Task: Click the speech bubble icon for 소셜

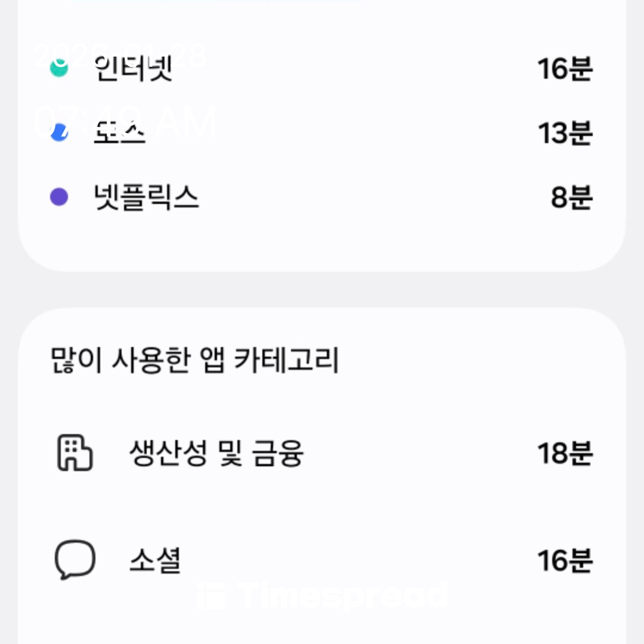Action: pyautogui.click(x=75, y=560)
